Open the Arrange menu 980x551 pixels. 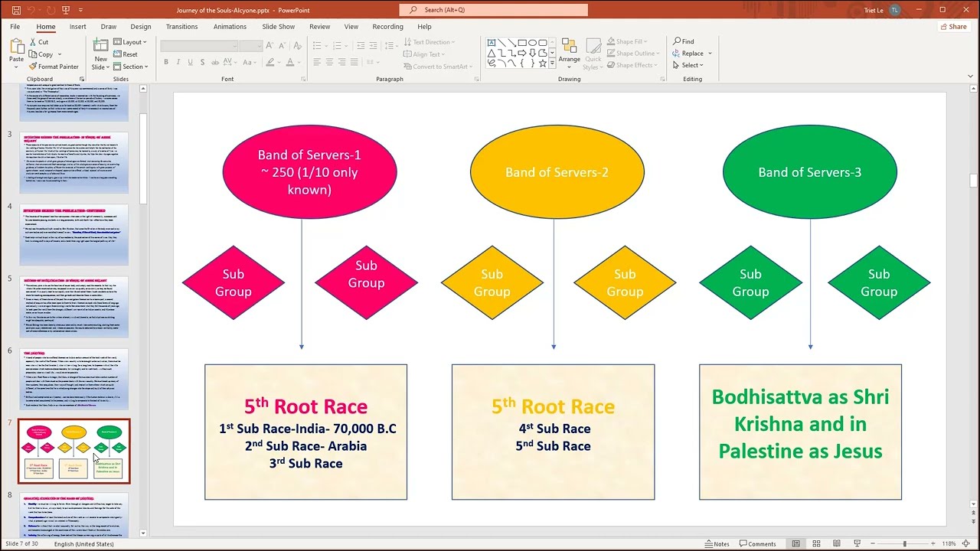click(569, 52)
